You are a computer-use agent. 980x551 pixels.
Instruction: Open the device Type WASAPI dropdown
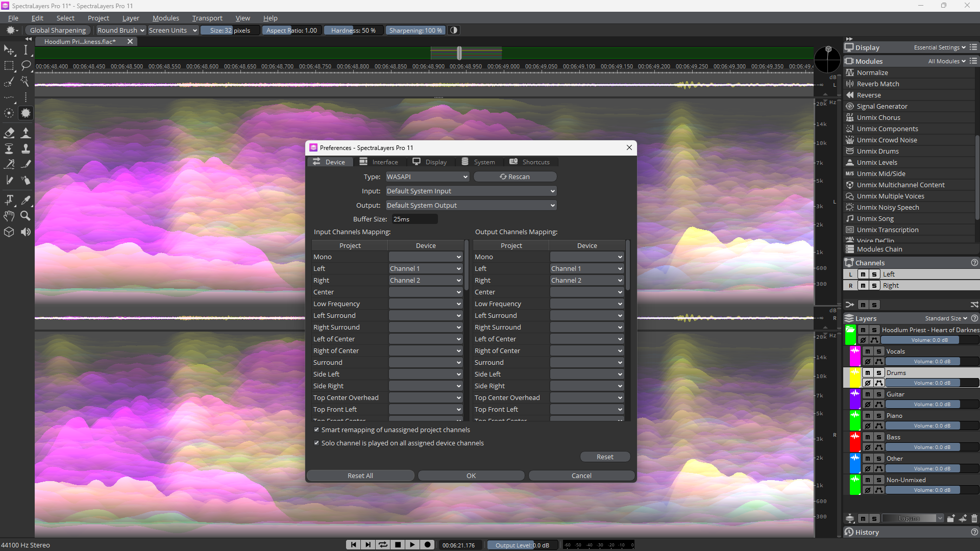click(x=427, y=177)
